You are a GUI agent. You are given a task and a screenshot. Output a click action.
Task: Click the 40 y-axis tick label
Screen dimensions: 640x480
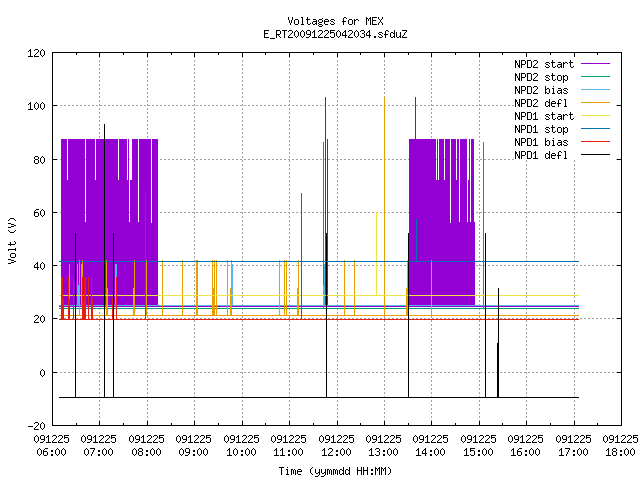point(39,266)
